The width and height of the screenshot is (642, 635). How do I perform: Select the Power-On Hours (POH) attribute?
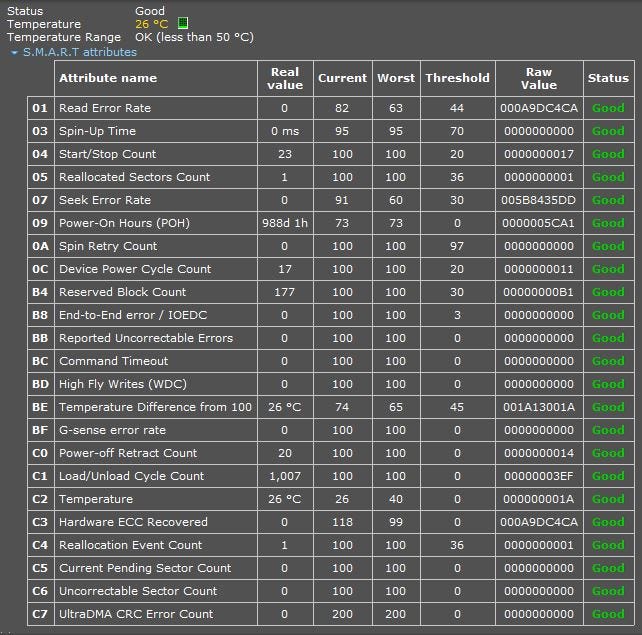(124, 223)
